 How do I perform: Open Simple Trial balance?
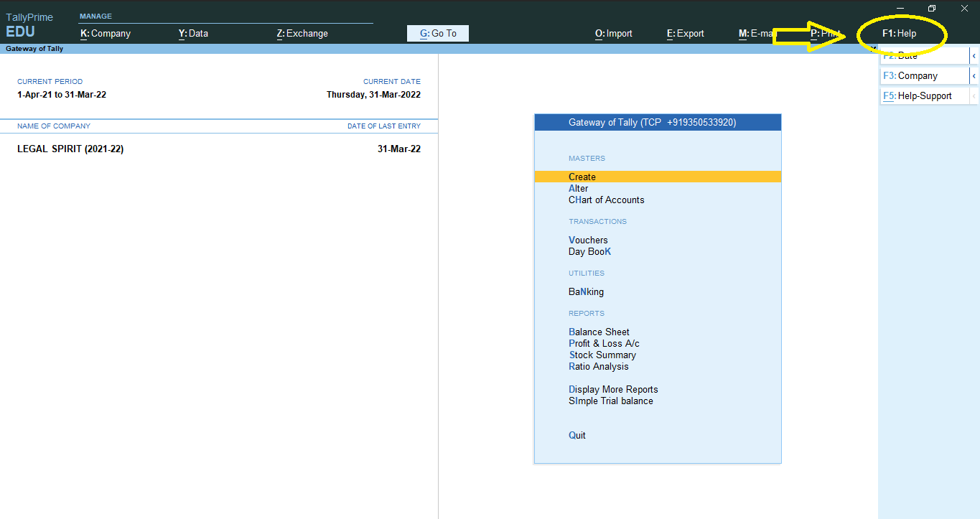pyautogui.click(x=611, y=401)
